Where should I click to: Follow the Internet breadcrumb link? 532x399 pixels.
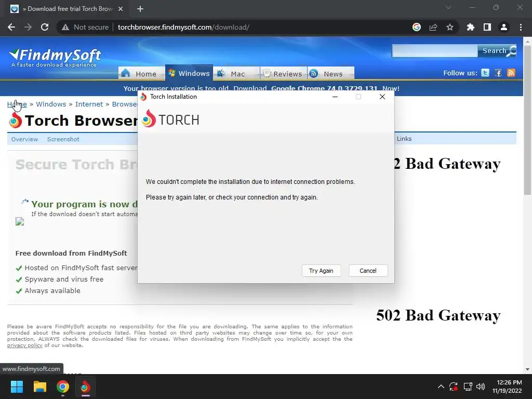coord(89,104)
